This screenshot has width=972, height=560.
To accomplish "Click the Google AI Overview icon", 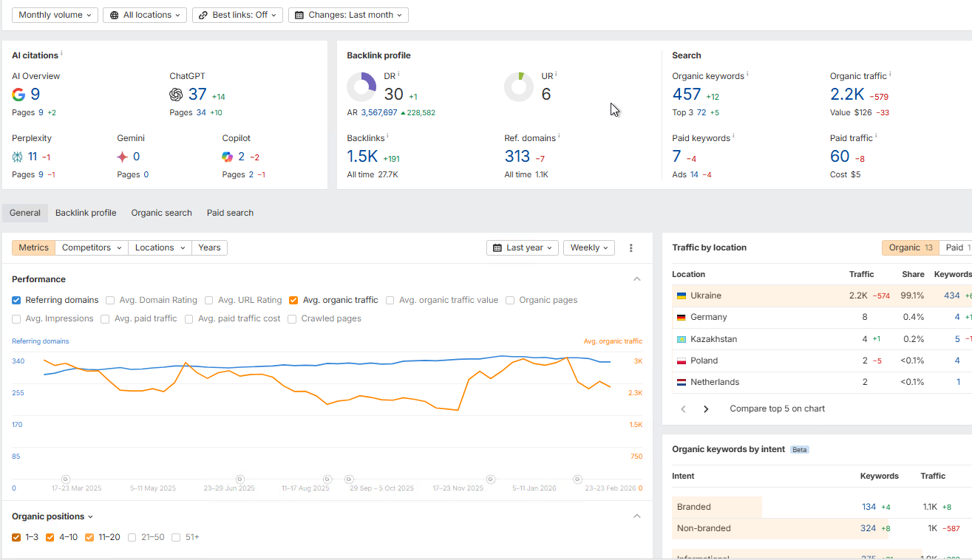I will [x=18, y=95].
